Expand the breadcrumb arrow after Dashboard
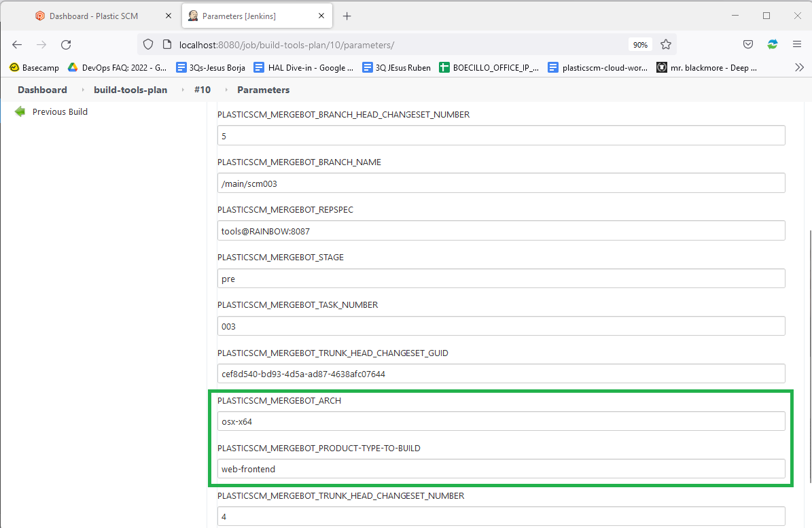The image size is (812, 528). pos(82,90)
